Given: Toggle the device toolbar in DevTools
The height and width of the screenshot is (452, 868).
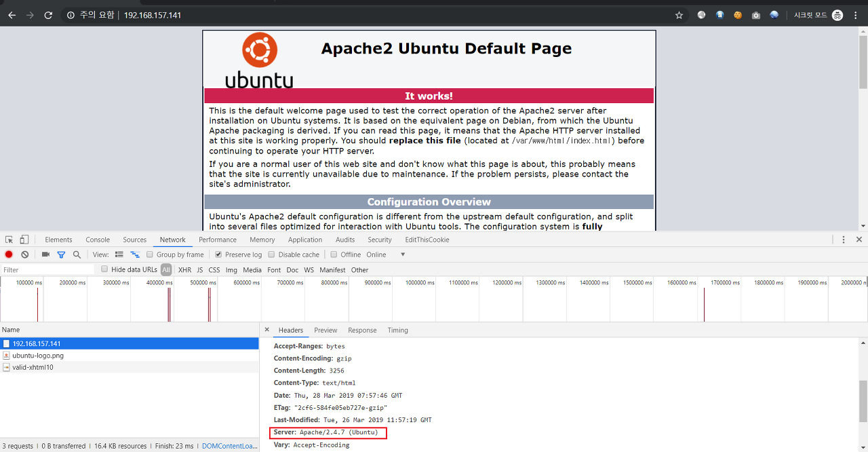Looking at the screenshot, I should (24, 240).
